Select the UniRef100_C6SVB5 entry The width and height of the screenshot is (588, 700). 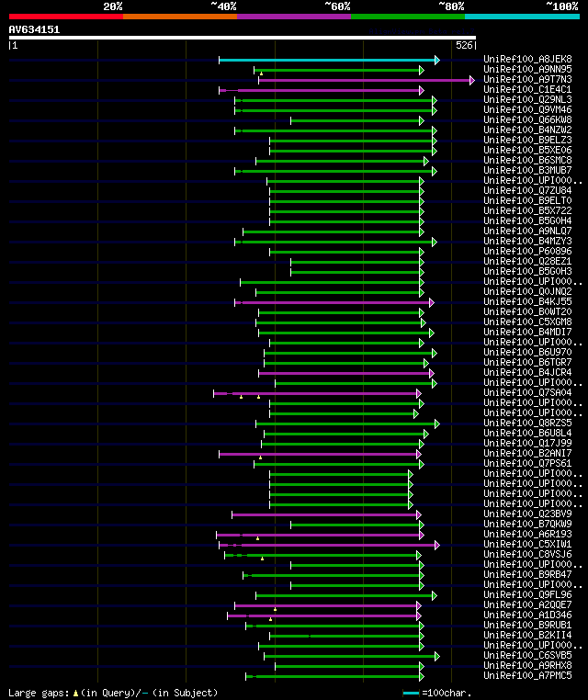tap(527, 656)
